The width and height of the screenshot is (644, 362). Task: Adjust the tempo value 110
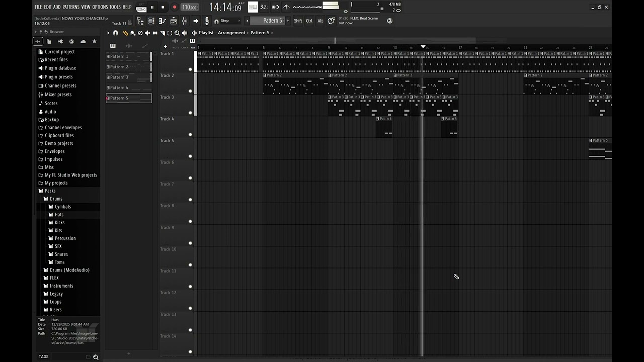[189, 7]
